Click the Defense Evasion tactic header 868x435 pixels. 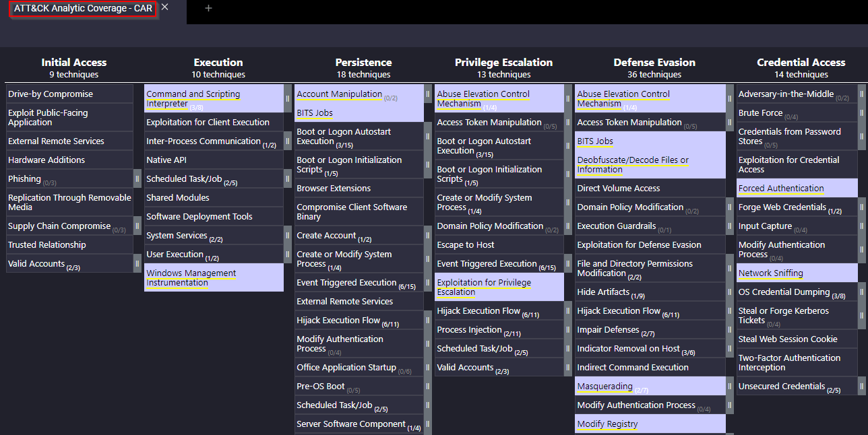pyautogui.click(x=654, y=62)
